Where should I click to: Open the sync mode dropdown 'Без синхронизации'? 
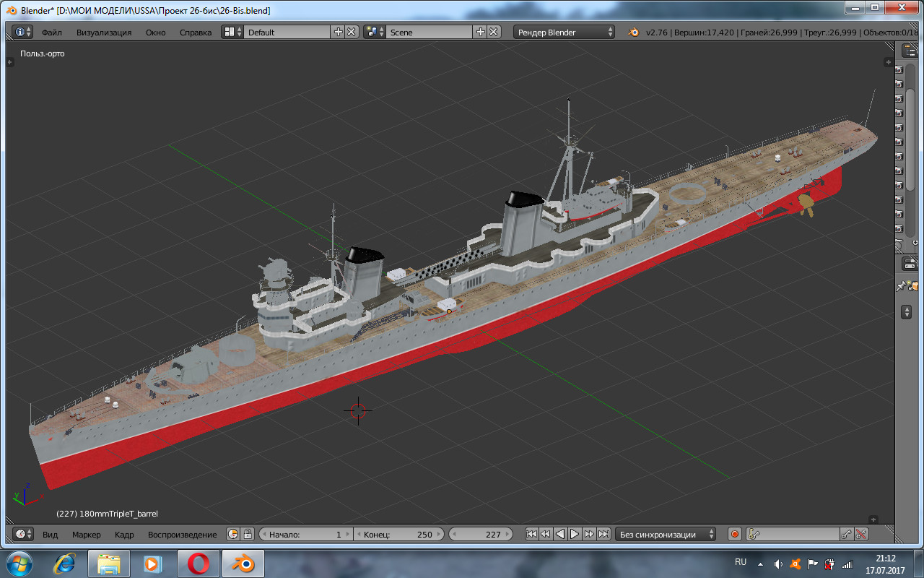pyautogui.click(x=666, y=534)
